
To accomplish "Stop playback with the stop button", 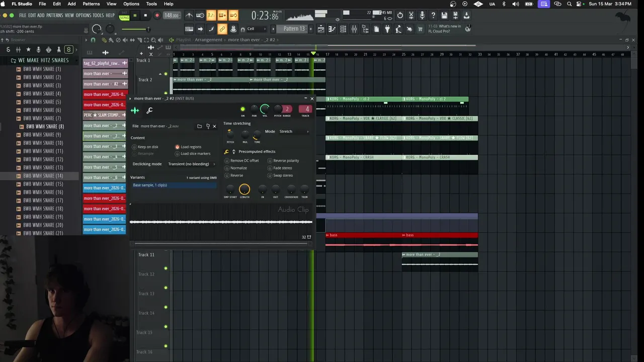I will tap(145, 16).
